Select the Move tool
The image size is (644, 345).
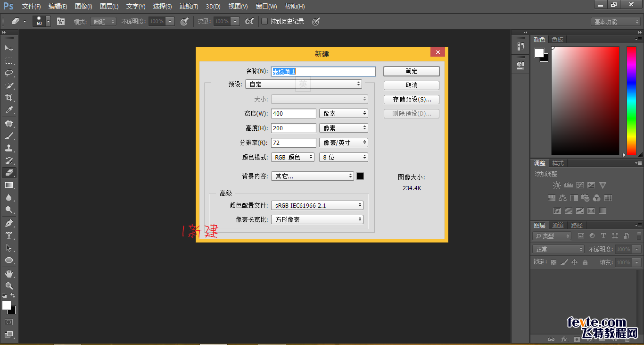coord(9,48)
